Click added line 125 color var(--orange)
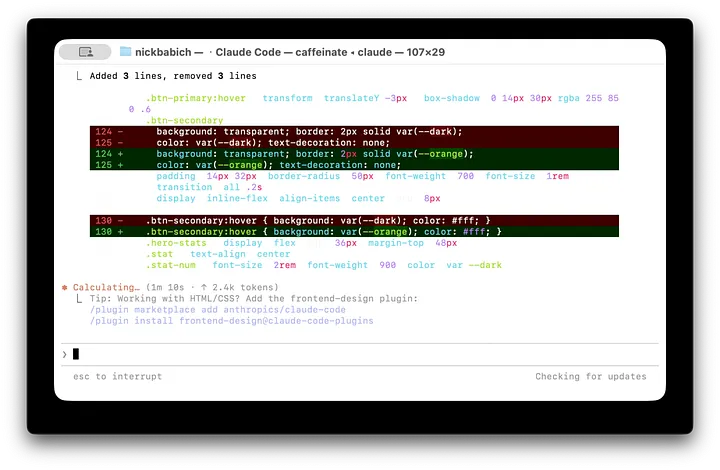Screen dimensions: 720x470 pos(354,165)
